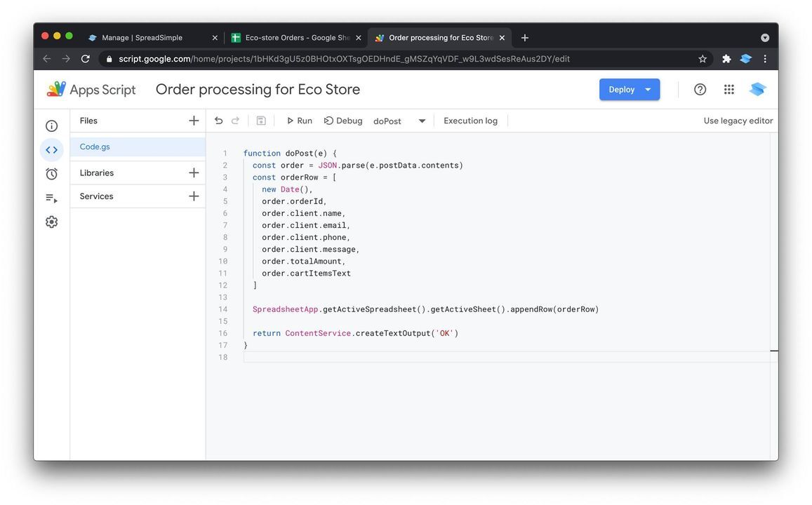
Task: Open the Google apps grid menu
Action: click(728, 89)
